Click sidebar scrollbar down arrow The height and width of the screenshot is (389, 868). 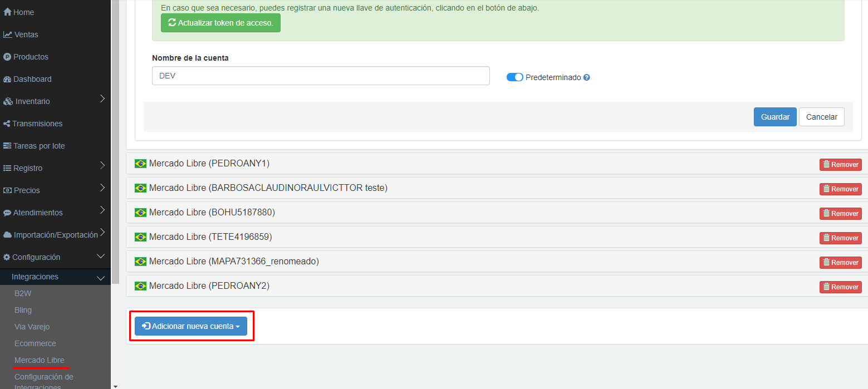click(115, 386)
